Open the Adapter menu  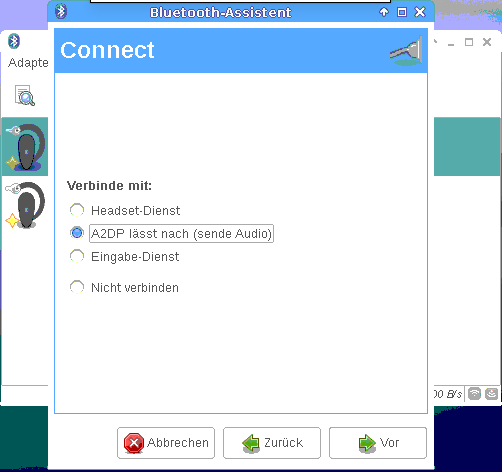point(28,63)
